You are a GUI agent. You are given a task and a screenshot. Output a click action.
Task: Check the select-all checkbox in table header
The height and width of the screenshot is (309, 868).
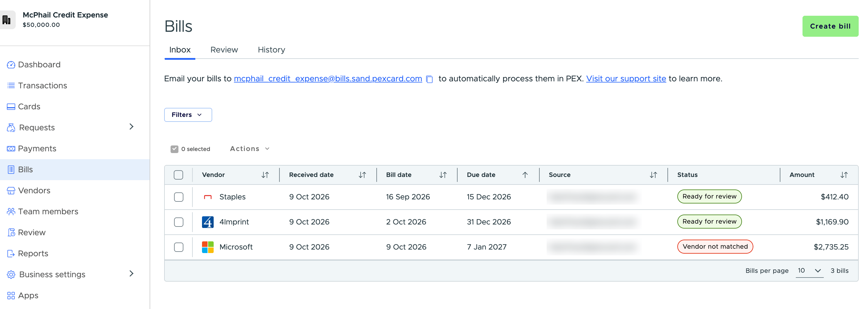coord(178,175)
